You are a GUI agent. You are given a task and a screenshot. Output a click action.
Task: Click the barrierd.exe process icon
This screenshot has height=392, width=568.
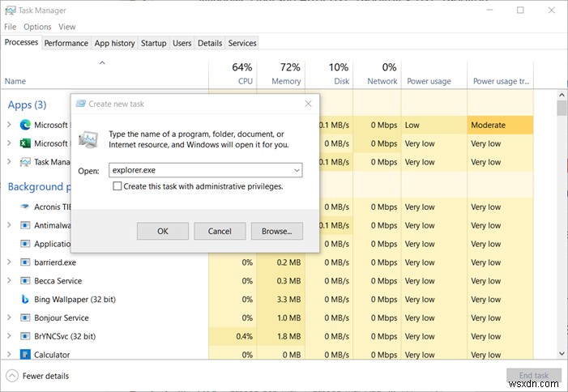tap(25, 262)
